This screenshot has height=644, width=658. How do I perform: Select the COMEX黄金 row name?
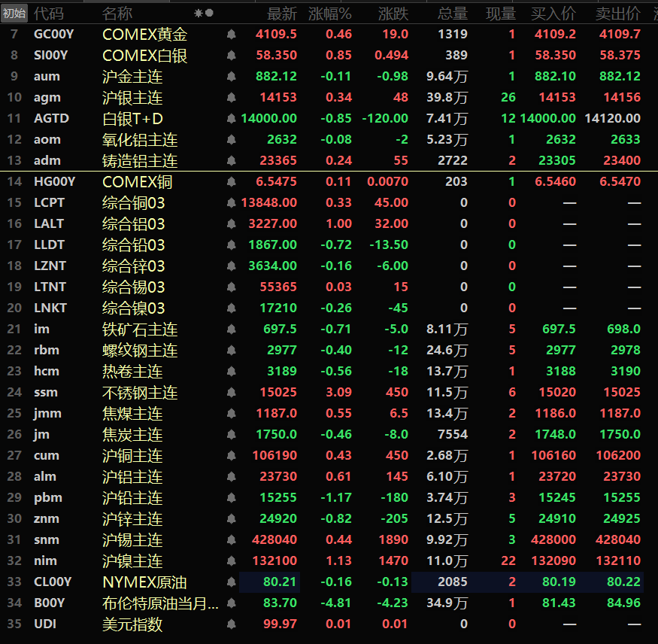(145, 35)
